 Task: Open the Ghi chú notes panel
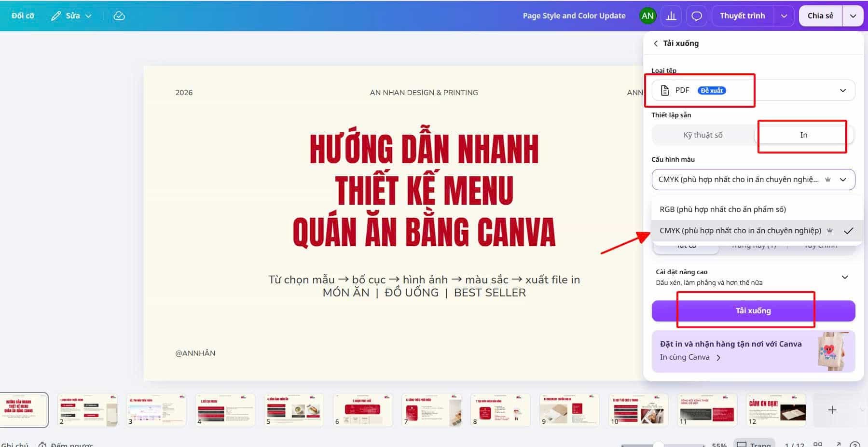(x=14, y=444)
